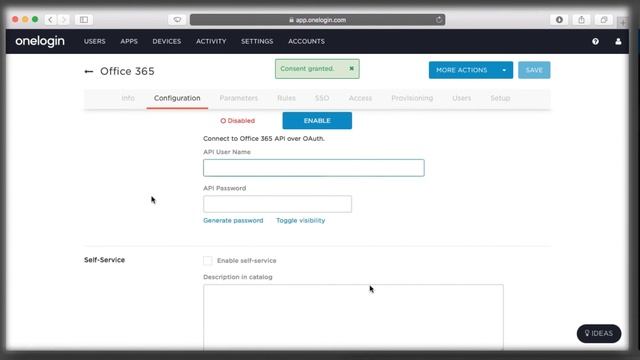Expand the MORE ACTIONS dropdown arrow
The height and width of the screenshot is (360, 640).
[x=504, y=70]
